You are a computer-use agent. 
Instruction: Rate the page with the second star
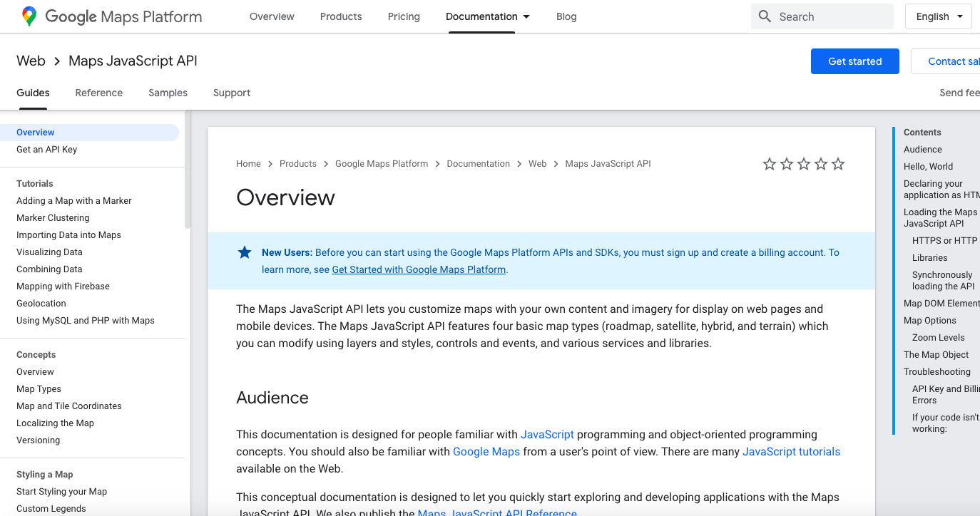(786, 164)
